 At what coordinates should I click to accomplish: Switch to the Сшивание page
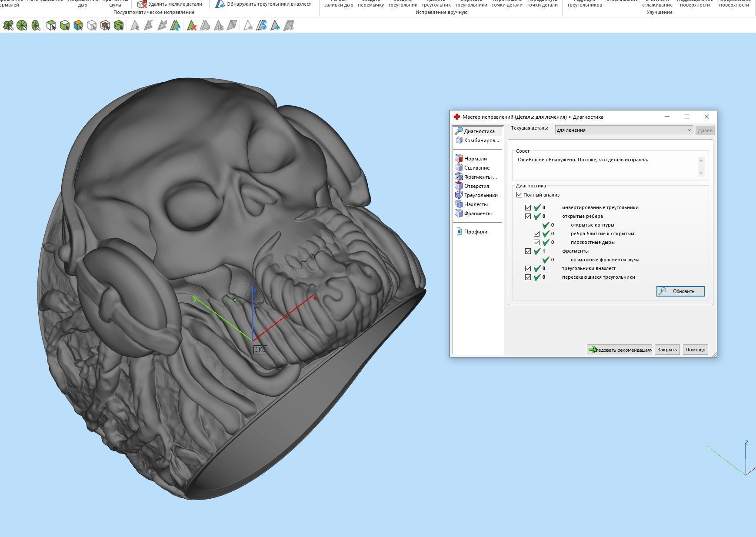click(x=473, y=167)
